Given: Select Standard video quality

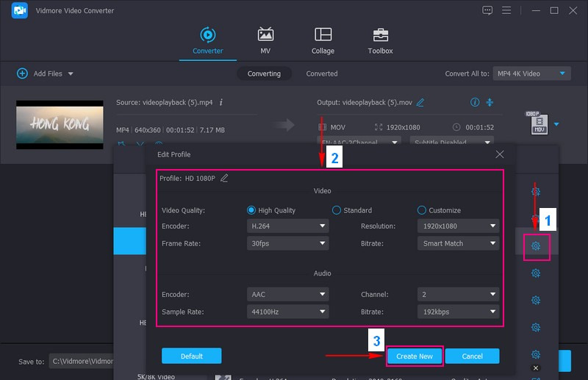Looking at the screenshot, I should [x=337, y=210].
